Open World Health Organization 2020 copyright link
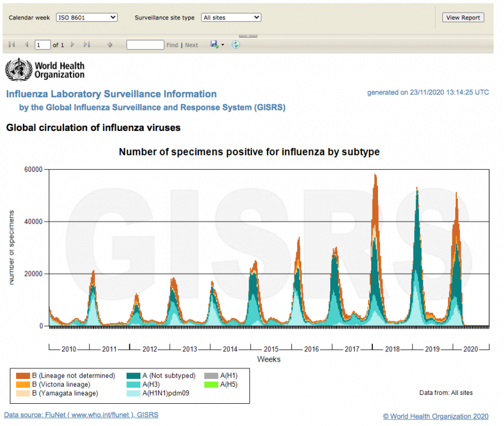Screen dimensions: 504x426 point(436,417)
